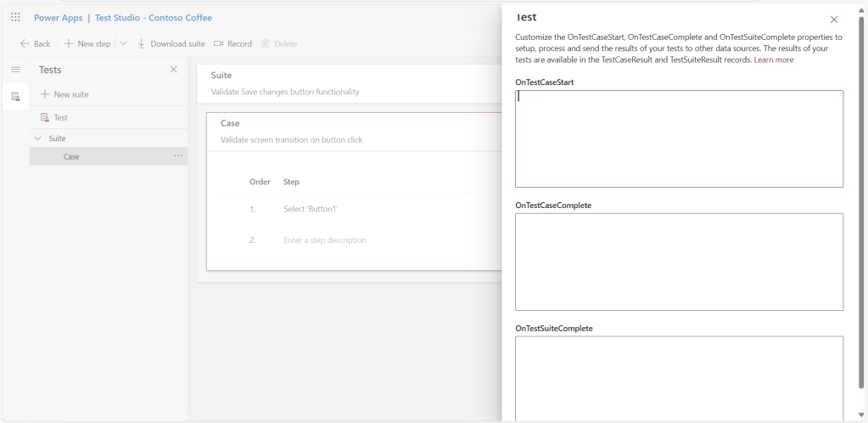Viewport: 868px width, 423px height.
Task: Select the Test item in Tests pane
Action: pos(60,117)
